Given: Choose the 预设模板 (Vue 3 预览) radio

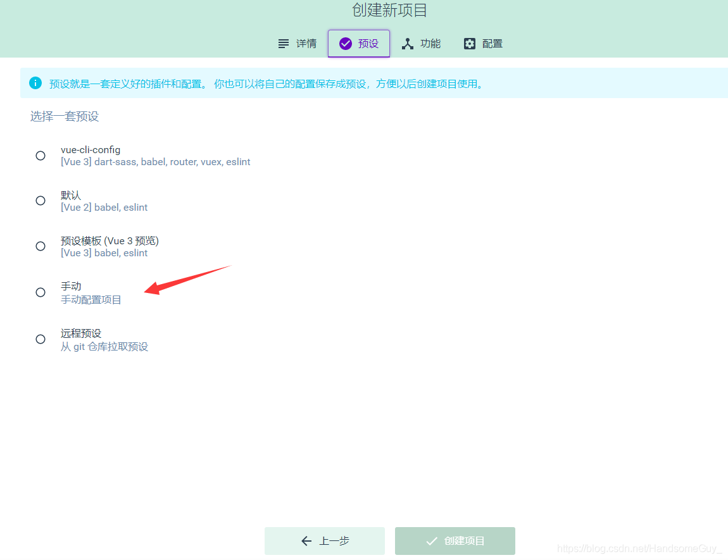Looking at the screenshot, I should pyautogui.click(x=41, y=246).
